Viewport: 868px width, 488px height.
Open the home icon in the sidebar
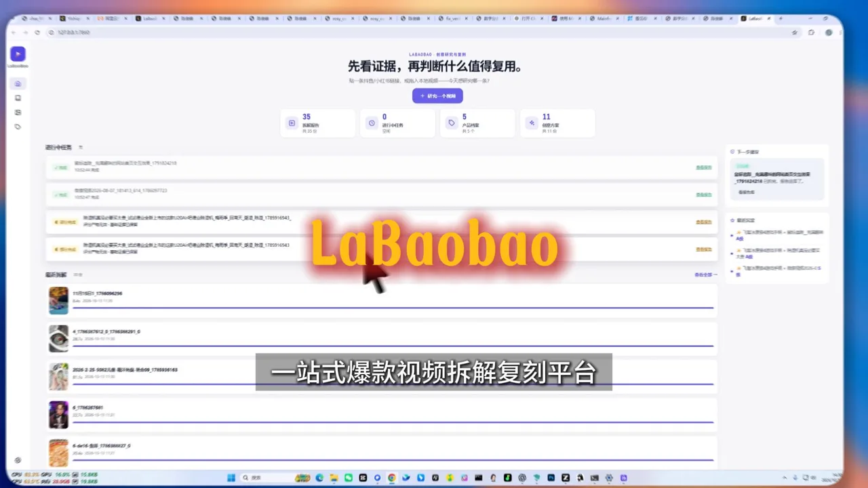click(18, 83)
